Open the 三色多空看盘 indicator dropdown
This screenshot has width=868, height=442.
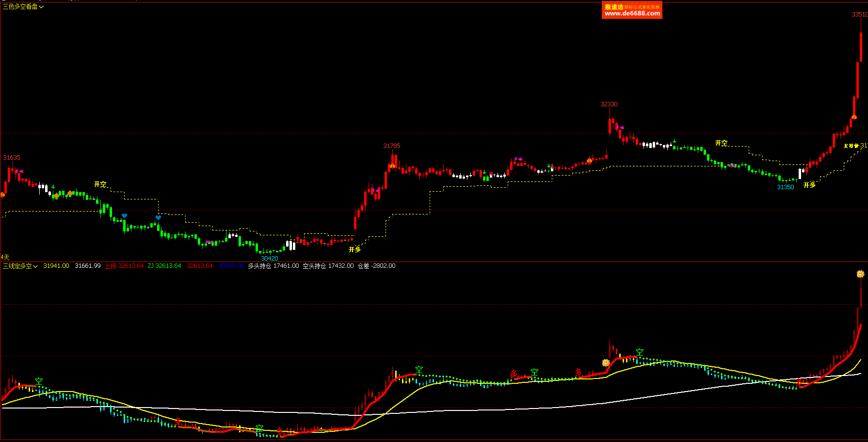[23, 7]
